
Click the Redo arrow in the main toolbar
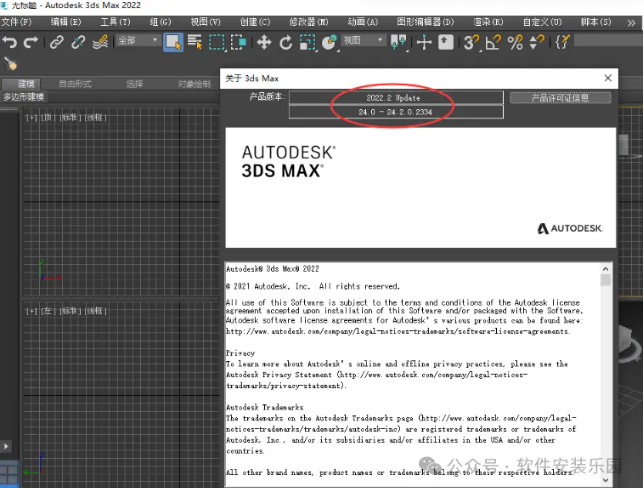click(30, 42)
